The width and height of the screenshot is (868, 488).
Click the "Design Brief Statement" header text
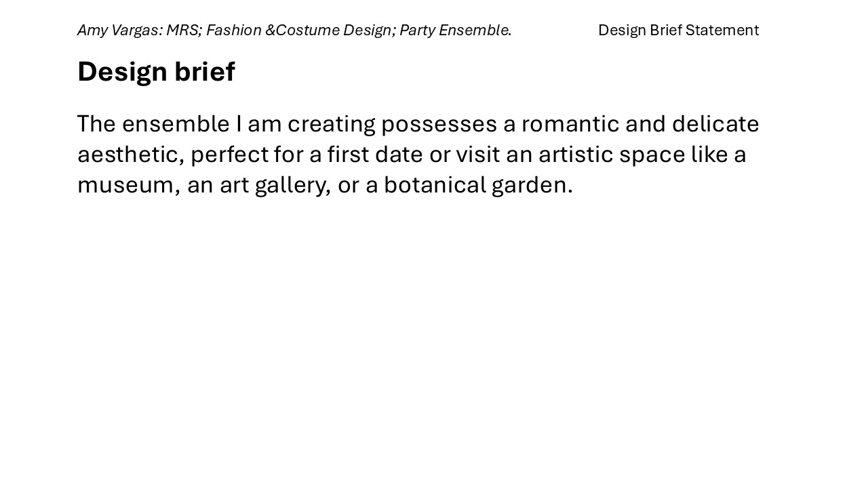(678, 30)
